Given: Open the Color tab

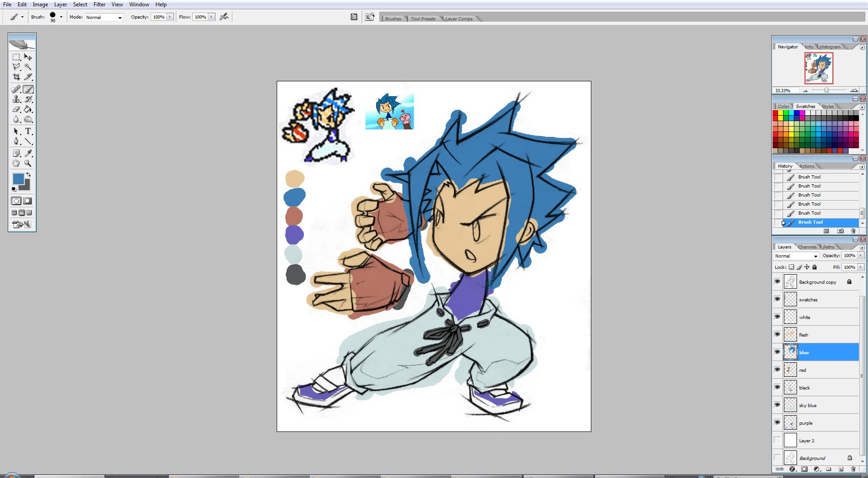Looking at the screenshot, I should click(783, 106).
